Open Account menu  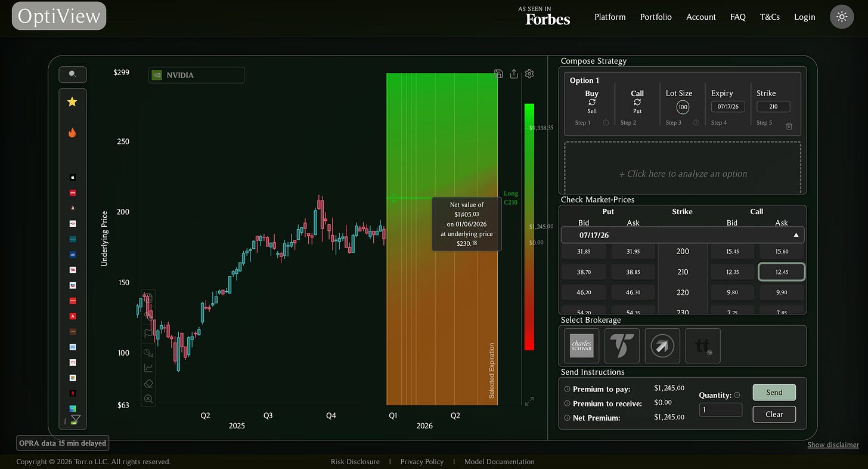(x=701, y=17)
